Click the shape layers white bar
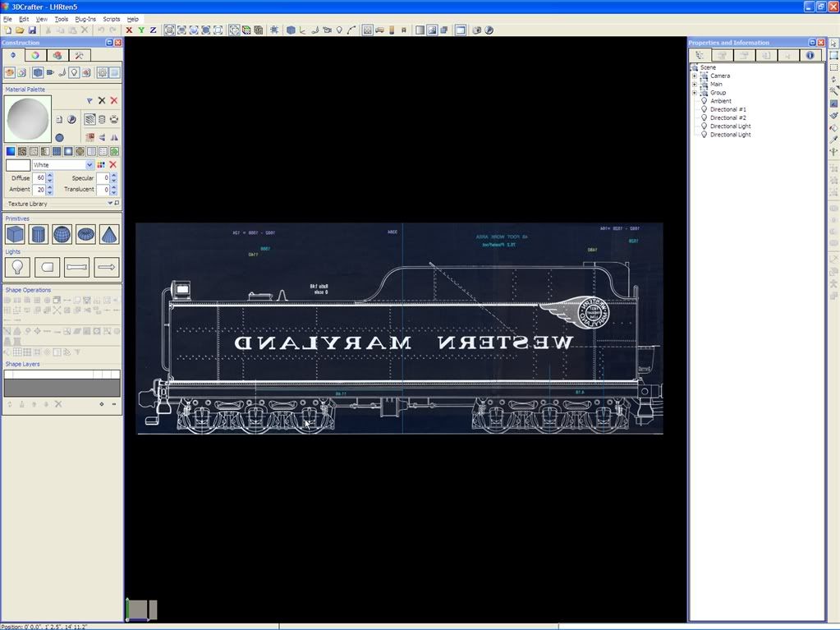840x630 pixels. pyautogui.click(x=62, y=375)
